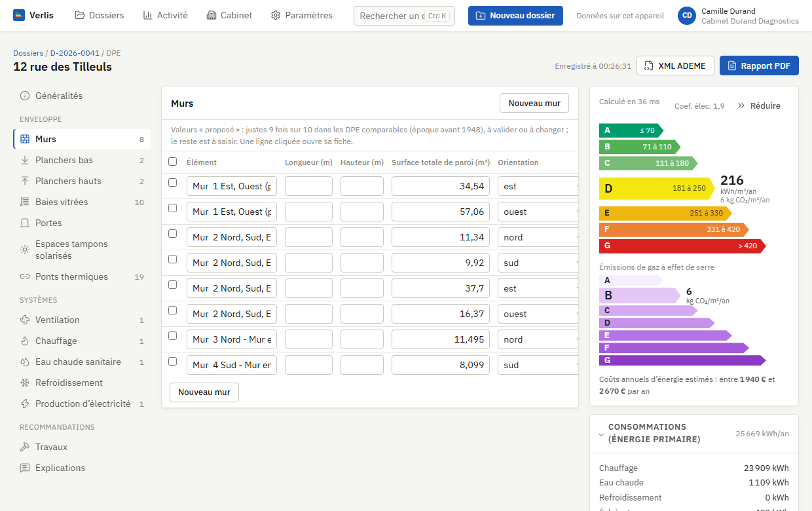Screen dimensions: 812x511
Task: Click the Ponts thermiques link icon
Action: [25, 276]
